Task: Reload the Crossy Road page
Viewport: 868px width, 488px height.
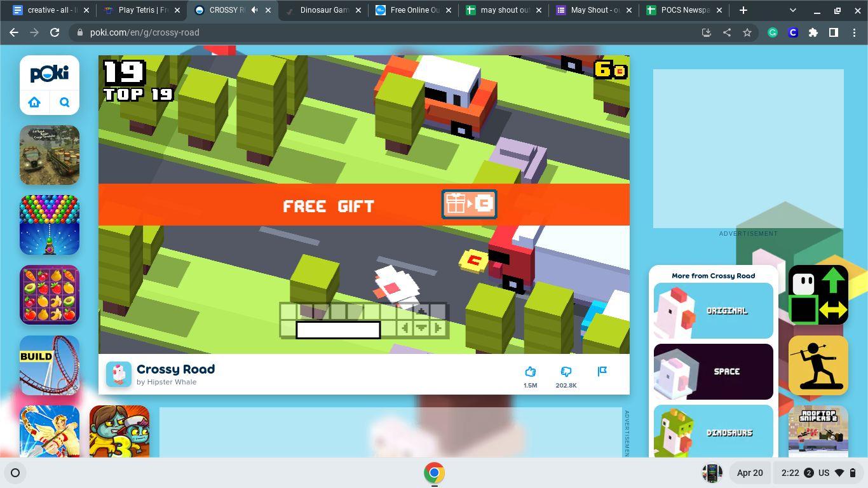Action: pos(55,32)
